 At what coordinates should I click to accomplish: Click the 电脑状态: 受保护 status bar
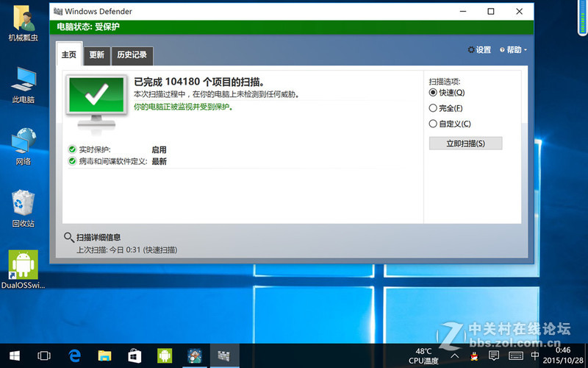tap(291, 27)
